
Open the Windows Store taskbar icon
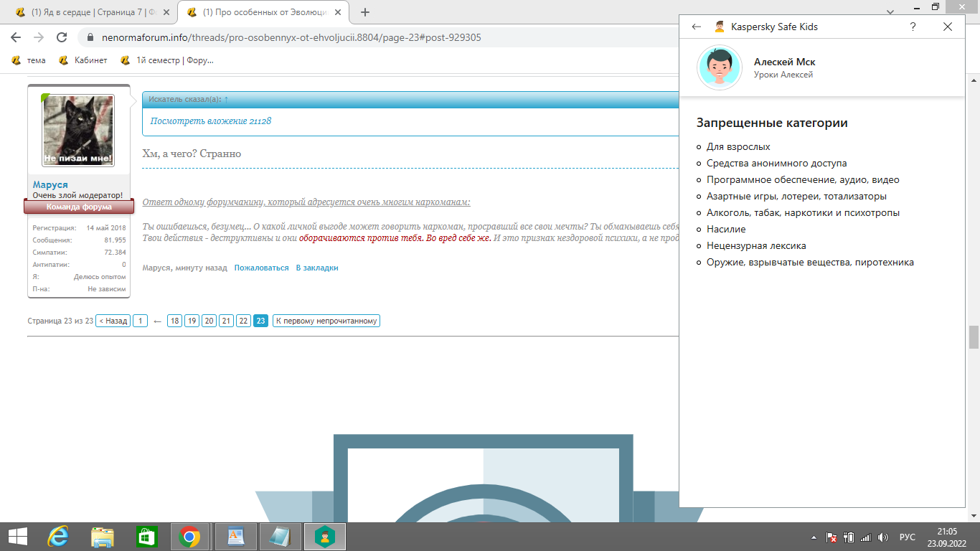pyautogui.click(x=147, y=536)
